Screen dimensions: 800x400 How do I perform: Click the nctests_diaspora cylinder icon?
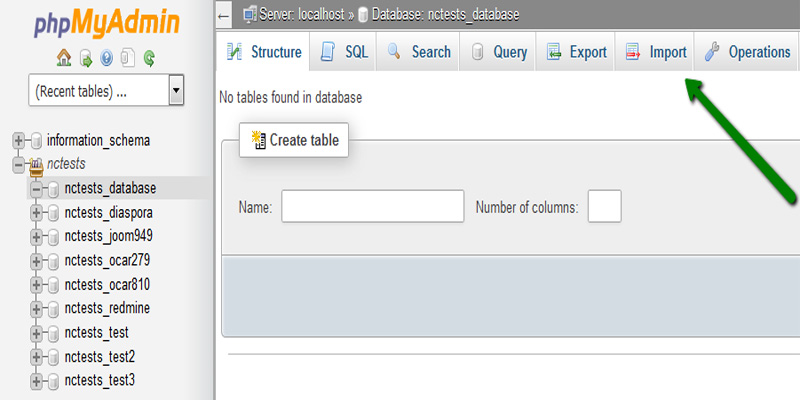pyautogui.click(x=54, y=213)
